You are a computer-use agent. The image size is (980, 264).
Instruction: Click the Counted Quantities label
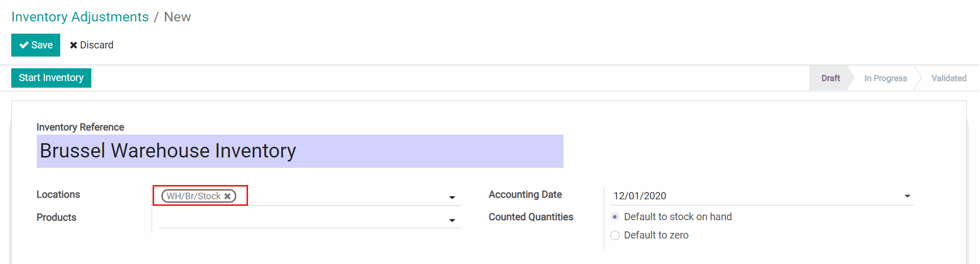coord(531,217)
